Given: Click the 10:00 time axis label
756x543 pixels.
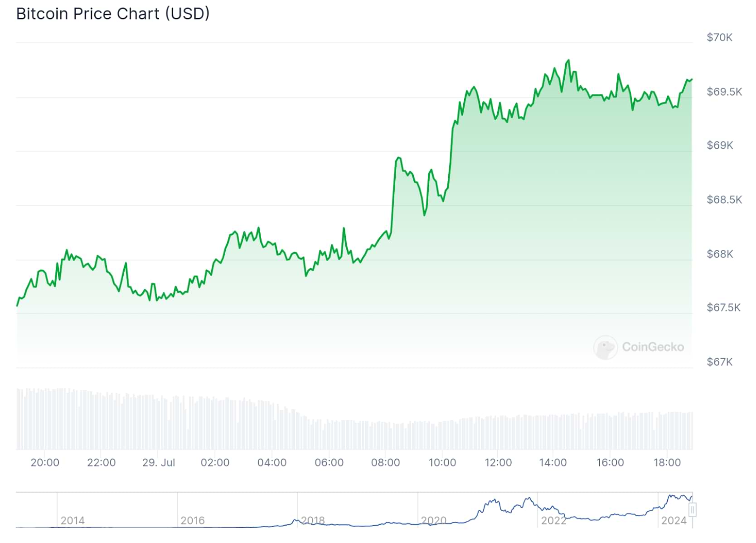Looking at the screenshot, I should click(442, 463).
